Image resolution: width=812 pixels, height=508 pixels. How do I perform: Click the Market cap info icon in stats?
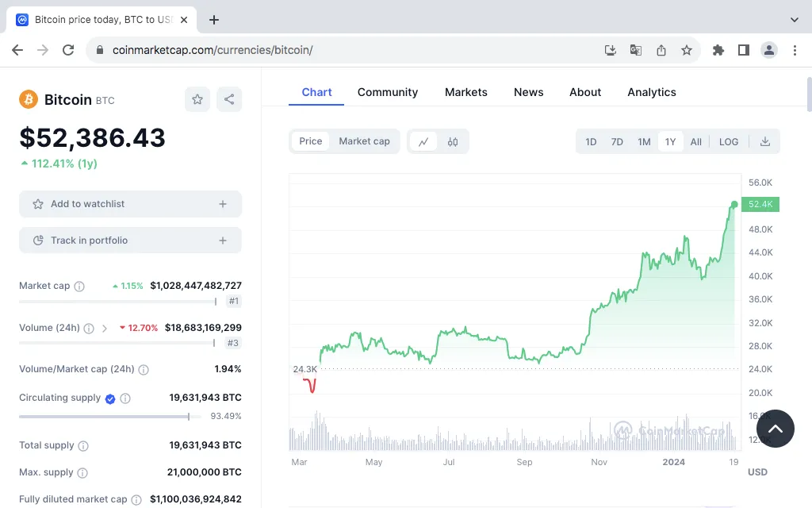(79, 286)
